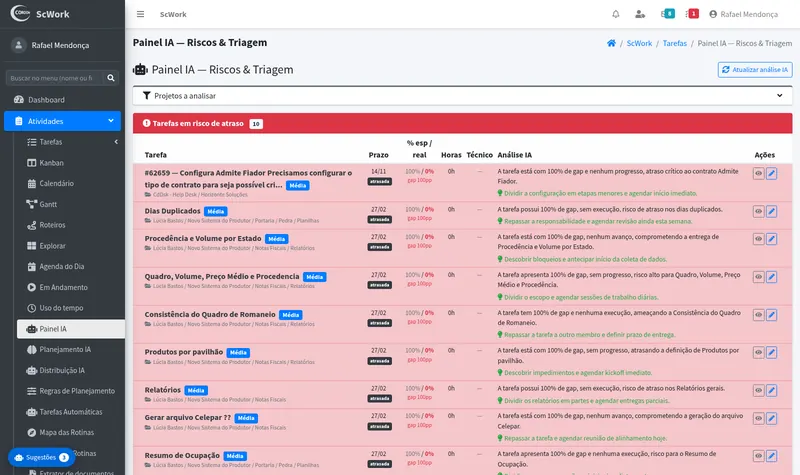Go to Tarefas breadcrumb link
This screenshot has width=800, height=475.
pos(674,43)
